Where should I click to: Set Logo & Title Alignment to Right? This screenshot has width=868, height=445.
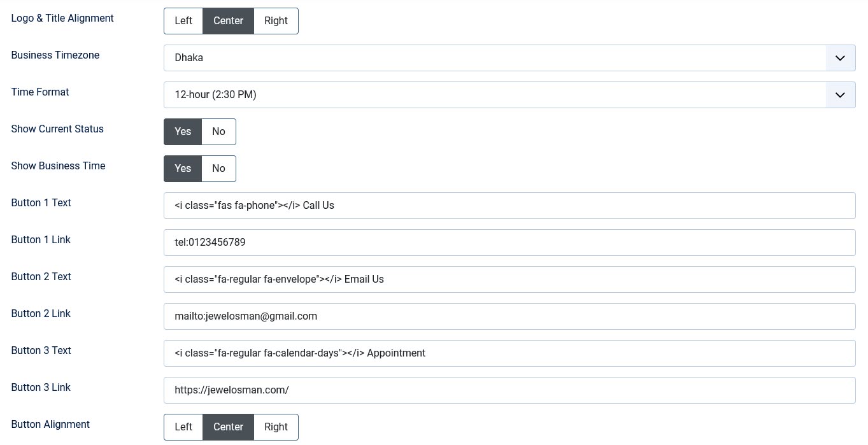click(x=276, y=21)
